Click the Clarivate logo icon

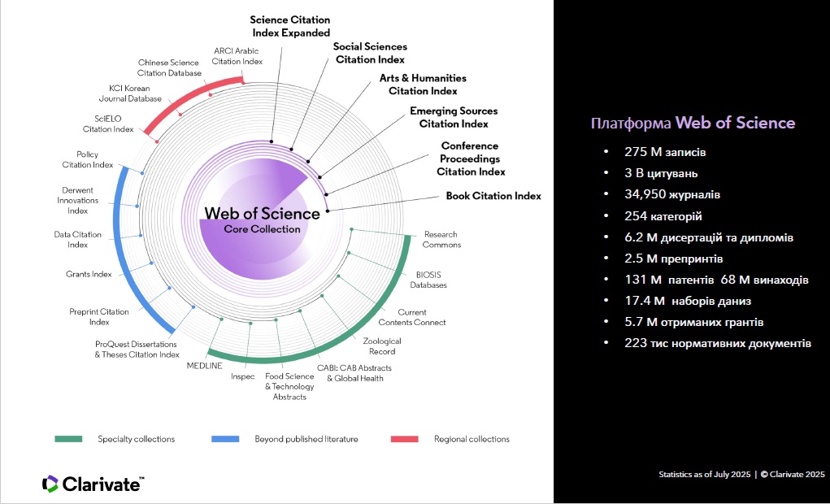(x=50, y=484)
